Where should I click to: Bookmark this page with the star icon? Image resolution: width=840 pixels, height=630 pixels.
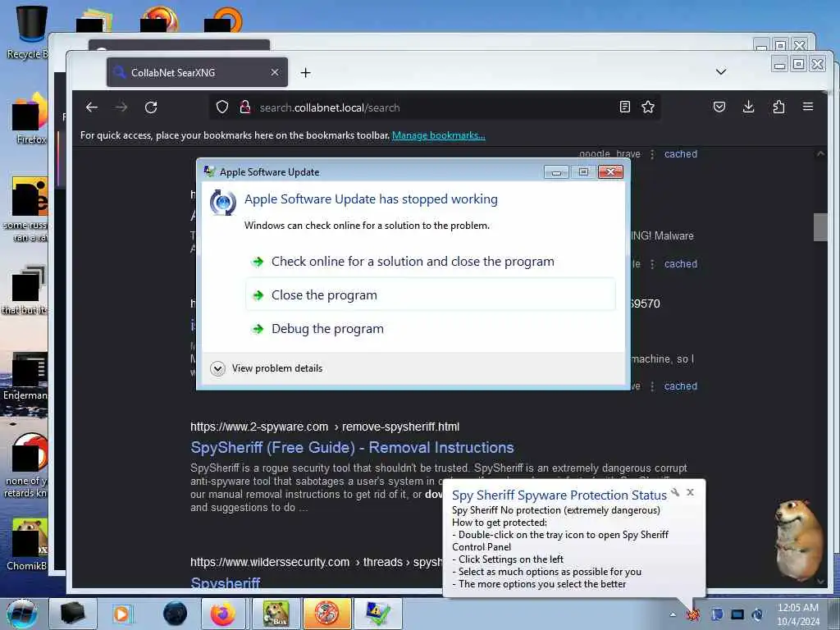(648, 107)
